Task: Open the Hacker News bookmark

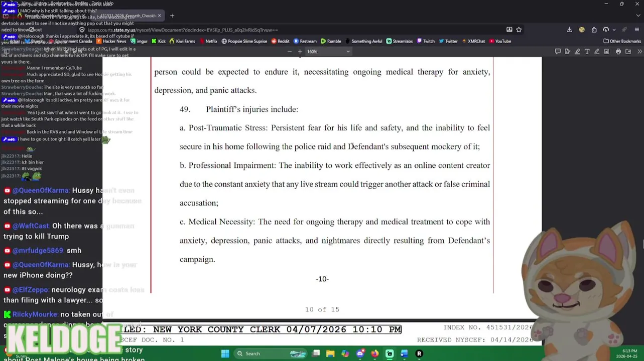Action: (x=111, y=41)
